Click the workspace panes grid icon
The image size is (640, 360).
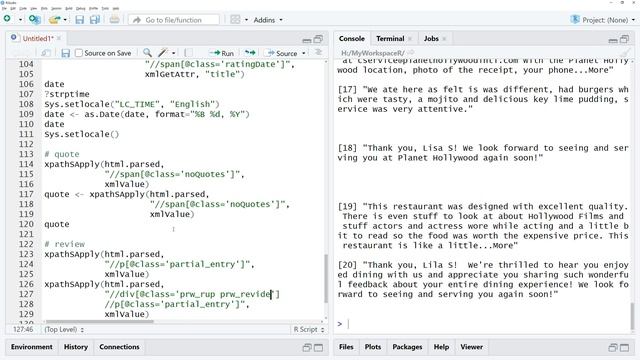(235, 19)
